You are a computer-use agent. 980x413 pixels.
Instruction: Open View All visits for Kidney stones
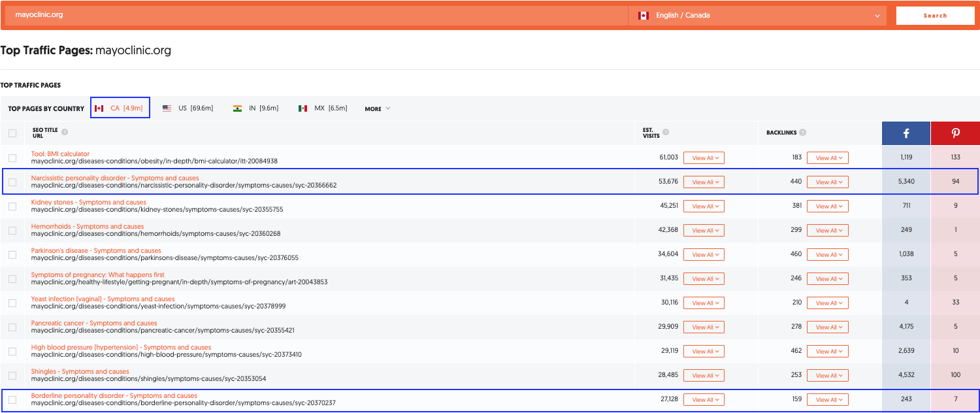(x=704, y=206)
